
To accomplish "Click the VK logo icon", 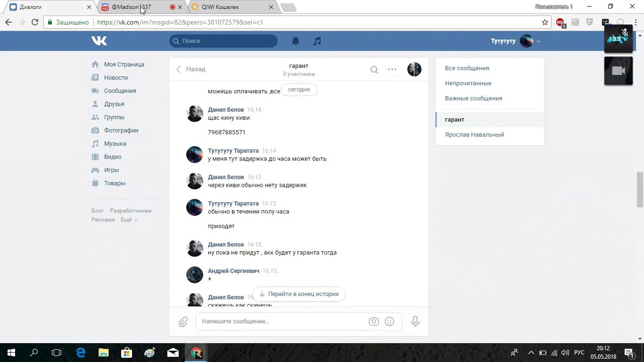I will 99,41.
